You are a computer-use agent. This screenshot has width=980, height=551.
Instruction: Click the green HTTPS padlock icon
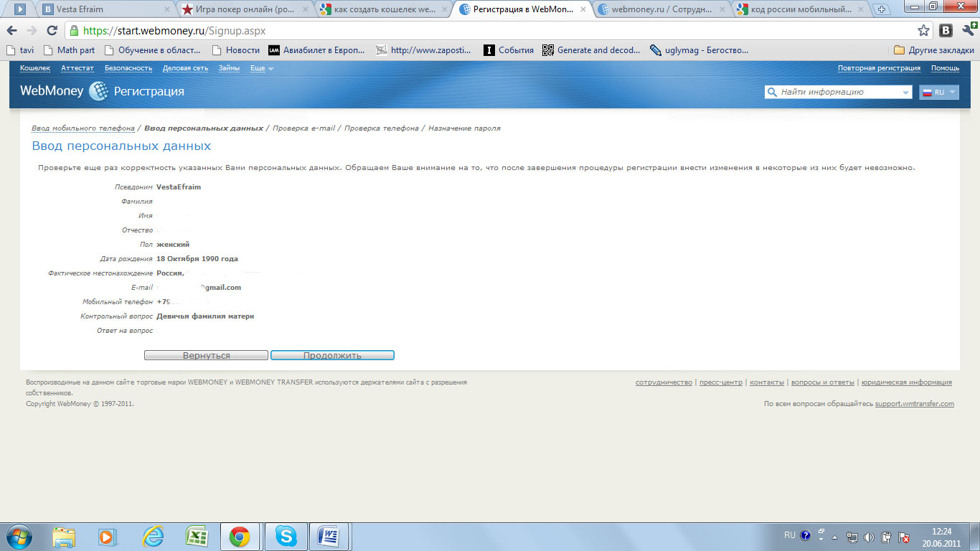coord(74,31)
